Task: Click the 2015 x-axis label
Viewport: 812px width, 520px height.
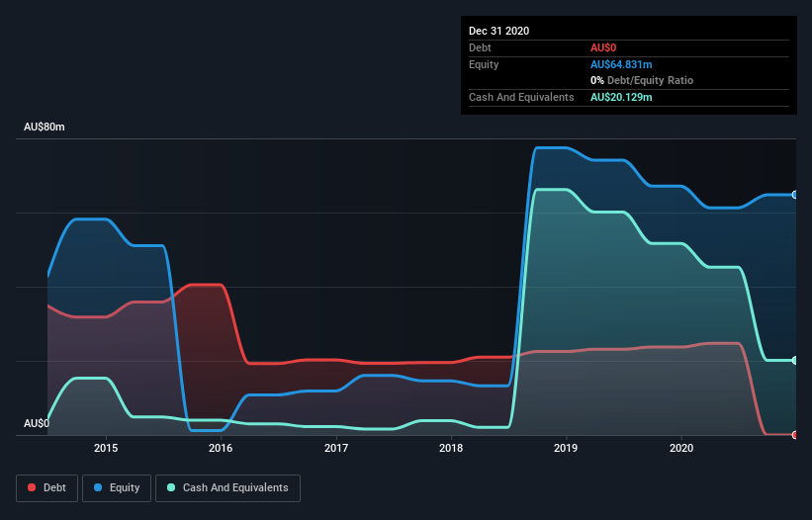Action: (x=106, y=448)
